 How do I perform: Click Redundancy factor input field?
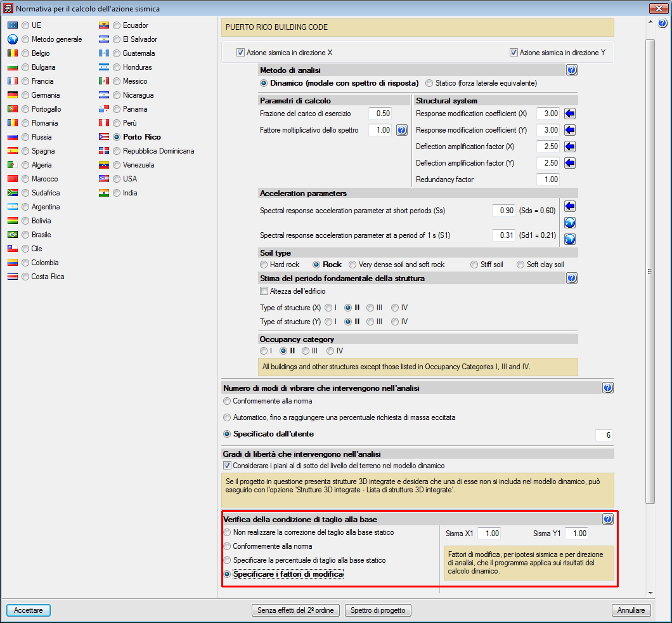[x=548, y=180]
